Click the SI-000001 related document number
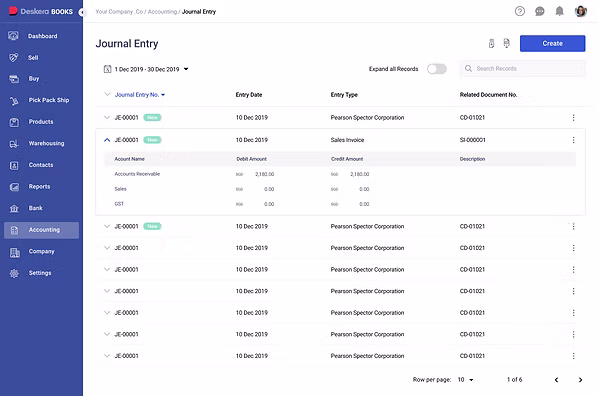 coord(473,140)
